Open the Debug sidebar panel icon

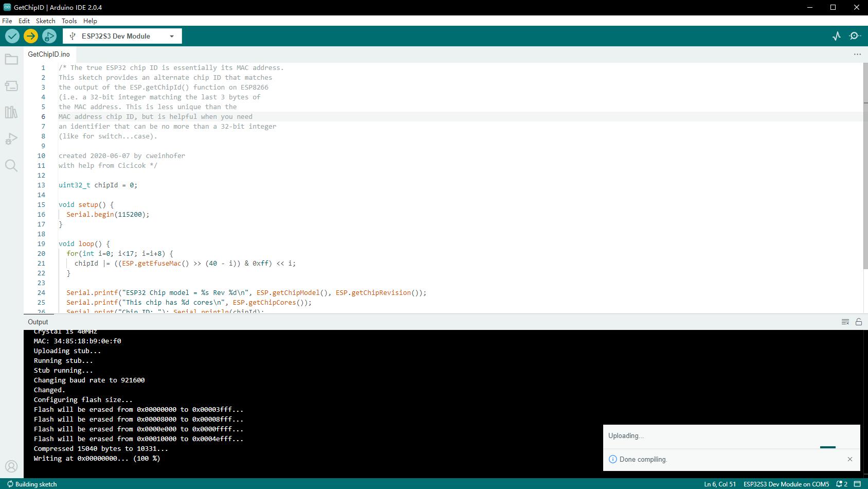(11, 139)
